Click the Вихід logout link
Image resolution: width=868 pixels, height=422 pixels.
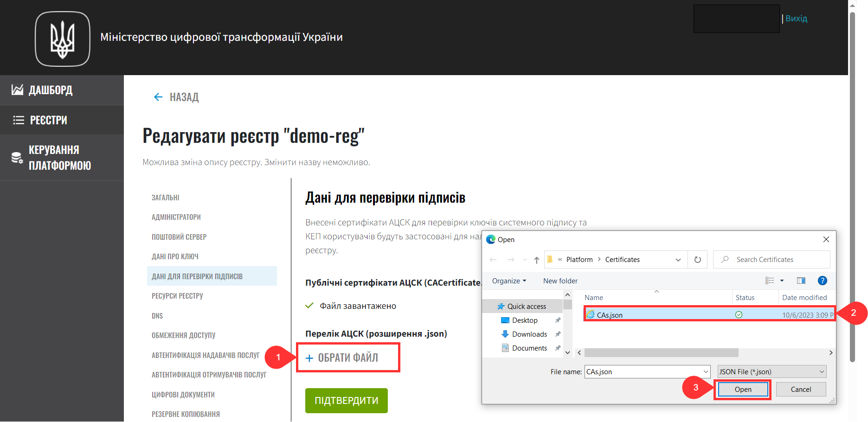tap(796, 19)
